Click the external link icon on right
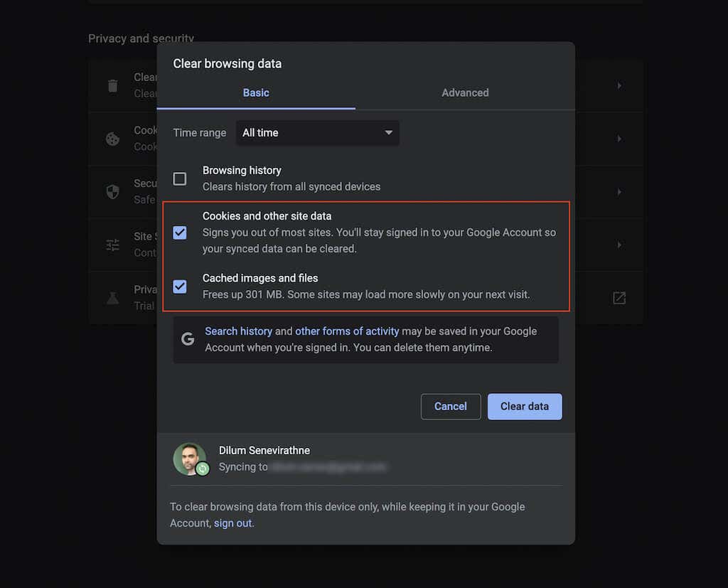728x588 pixels. (619, 298)
